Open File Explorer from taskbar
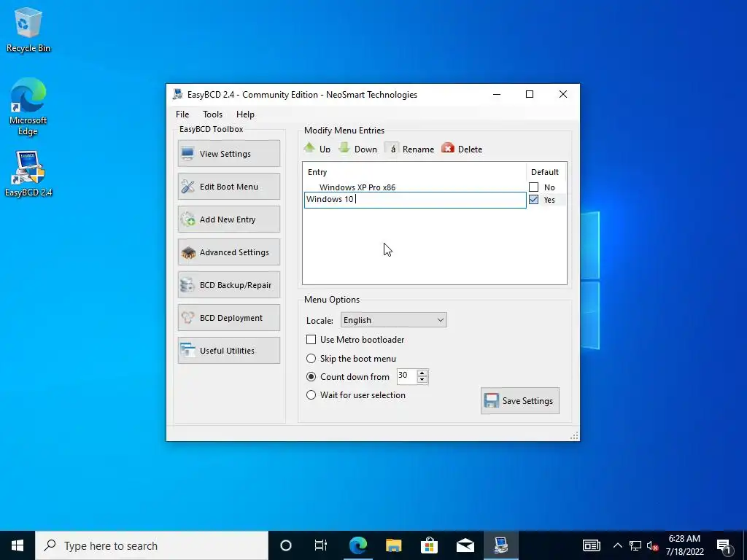Screen dimensions: 747x560 pyautogui.click(x=393, y=545)
